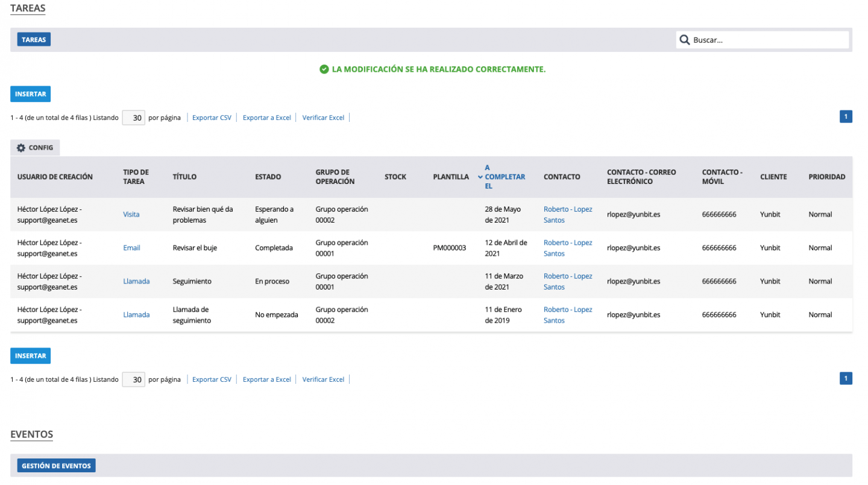Click the CONFIG gear icon
Image resolution: width=868 pixels, height=485 pixels.
[21, 148]
